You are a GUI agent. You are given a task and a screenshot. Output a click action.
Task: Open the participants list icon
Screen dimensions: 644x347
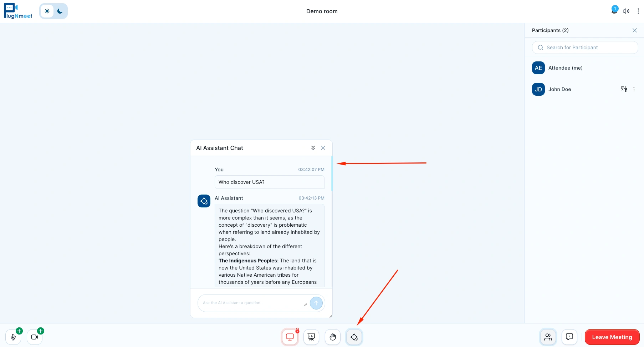(x=548, y=337)
